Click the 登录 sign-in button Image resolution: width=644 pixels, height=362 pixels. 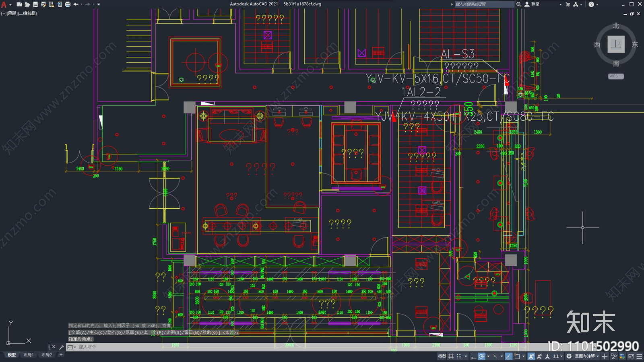click(x=532, y=4)
